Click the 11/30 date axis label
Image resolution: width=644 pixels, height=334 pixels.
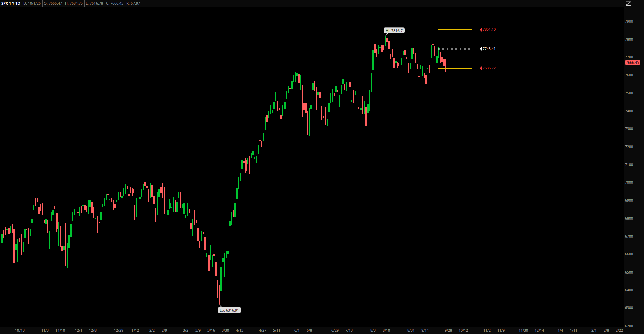(523, 330)
